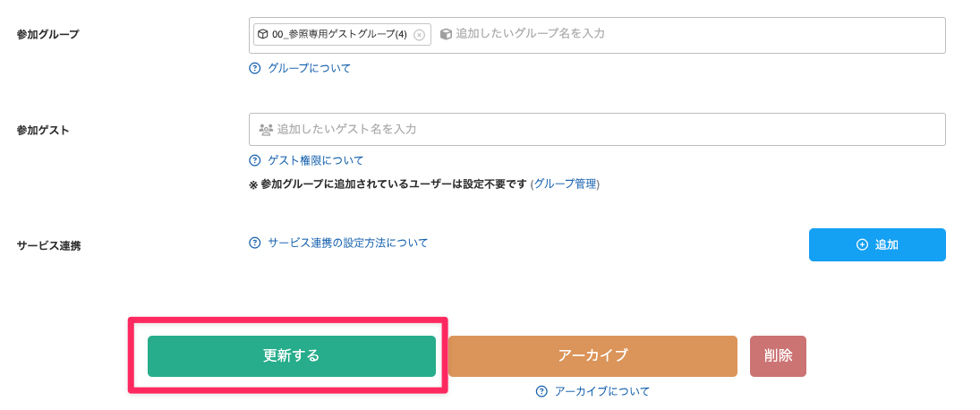Open the グループについて help link

pos(310,68)
